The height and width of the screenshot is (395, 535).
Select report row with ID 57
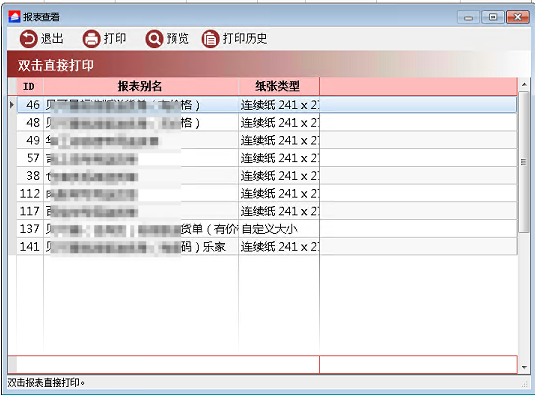click(x=266, y=158)
